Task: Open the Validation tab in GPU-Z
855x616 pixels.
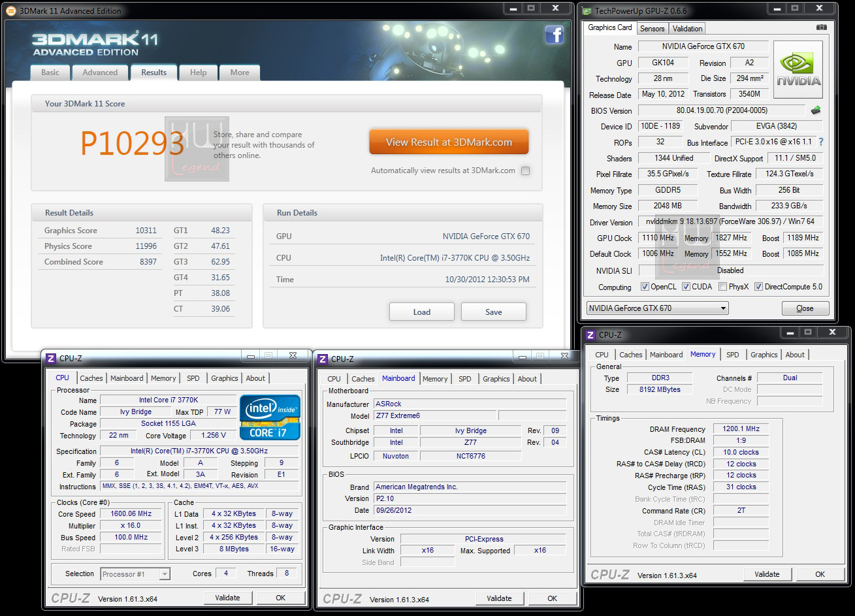Action: 687,29
